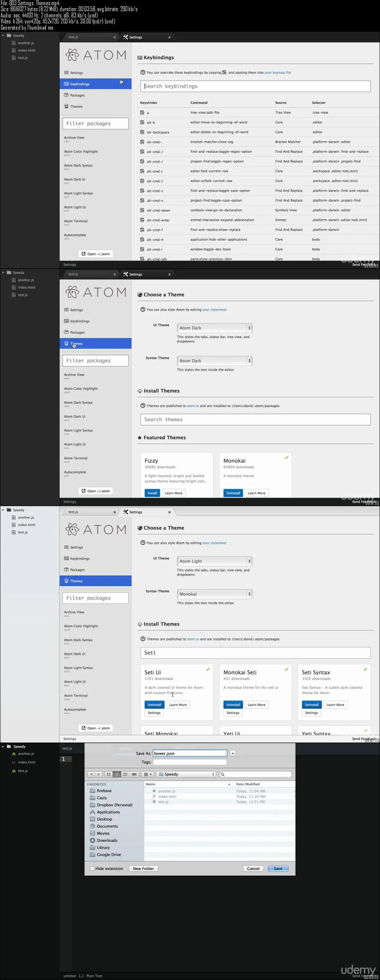Go back with the save dialog's left arrow

click(91, 774)
